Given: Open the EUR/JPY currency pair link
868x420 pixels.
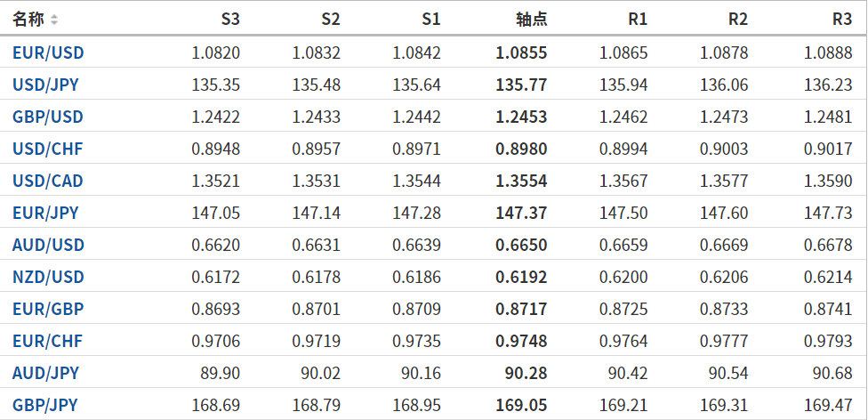Looking at the screenshot, I should [x=45, y=213].
